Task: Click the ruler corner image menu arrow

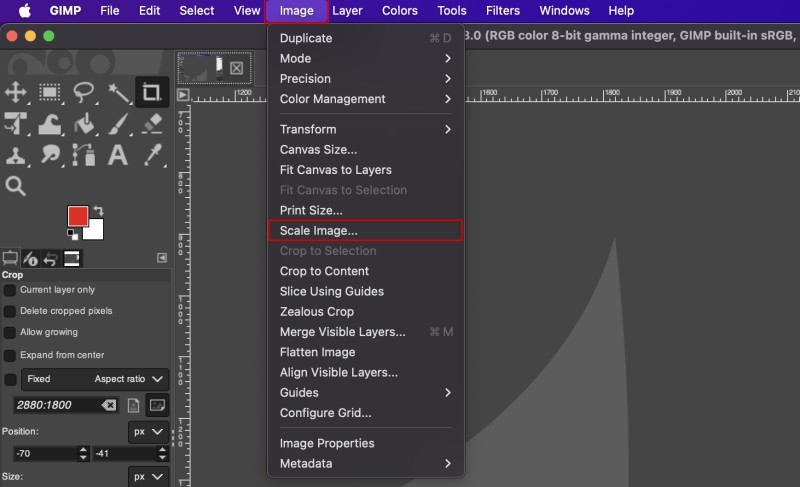Action: [x=183, y=95]
